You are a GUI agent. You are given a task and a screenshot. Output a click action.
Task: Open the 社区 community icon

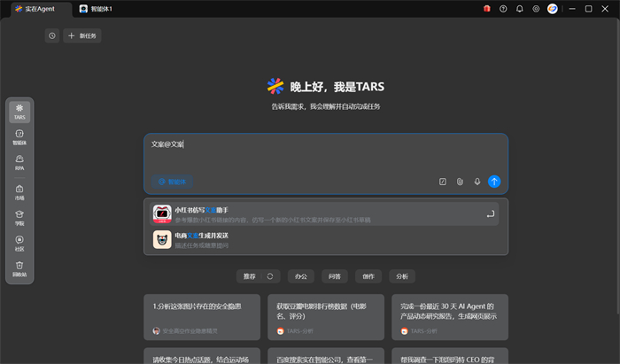[19, 243]
